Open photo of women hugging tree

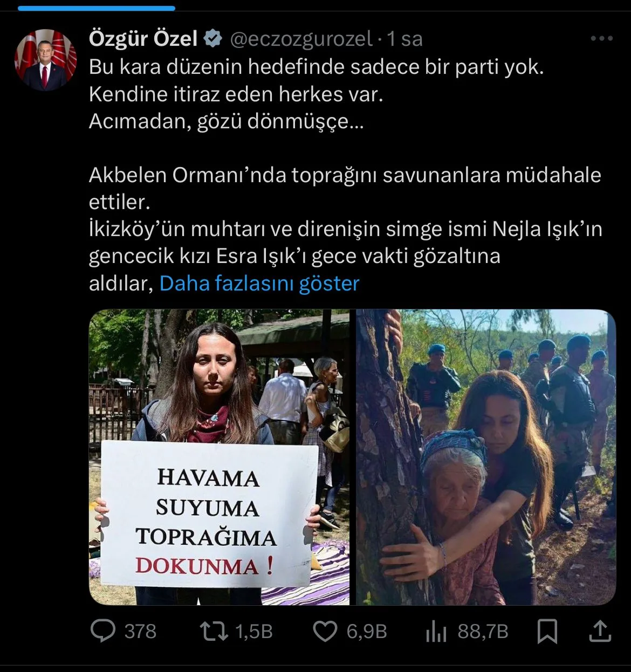click(x=486, y=457)
